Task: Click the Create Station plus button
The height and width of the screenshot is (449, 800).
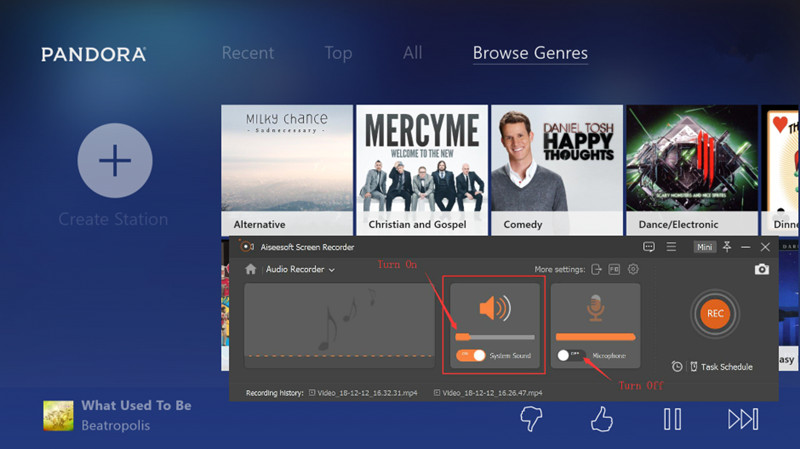Action: pyautogui.click(x=115, y=160)
